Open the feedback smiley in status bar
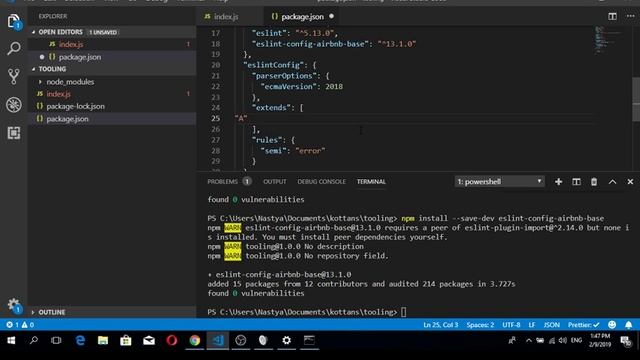The width and height of the screenshot is (640, 360). point(612,325)
